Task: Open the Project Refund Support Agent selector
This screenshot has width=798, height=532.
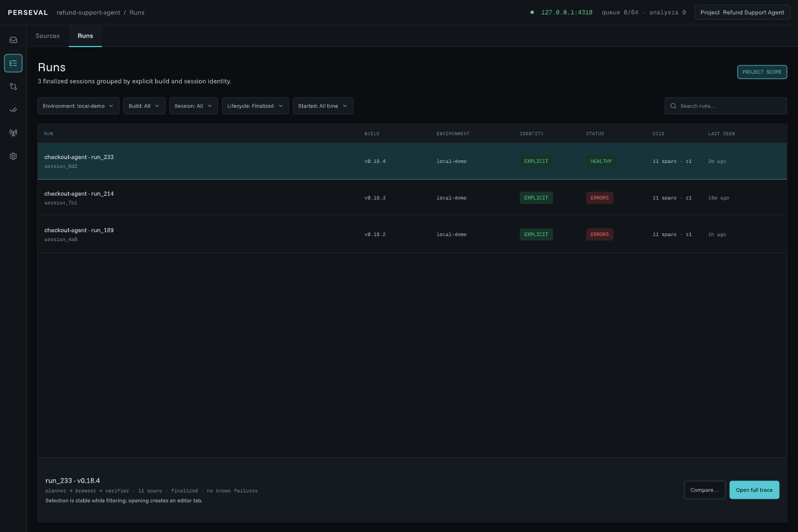Action: tap(742, 12)
